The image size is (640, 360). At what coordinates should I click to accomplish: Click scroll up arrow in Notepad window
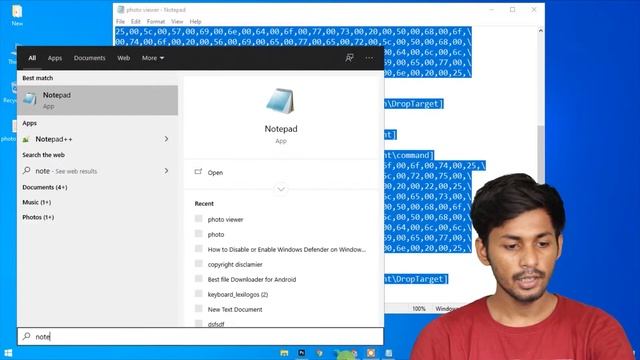tap(540, 31)
